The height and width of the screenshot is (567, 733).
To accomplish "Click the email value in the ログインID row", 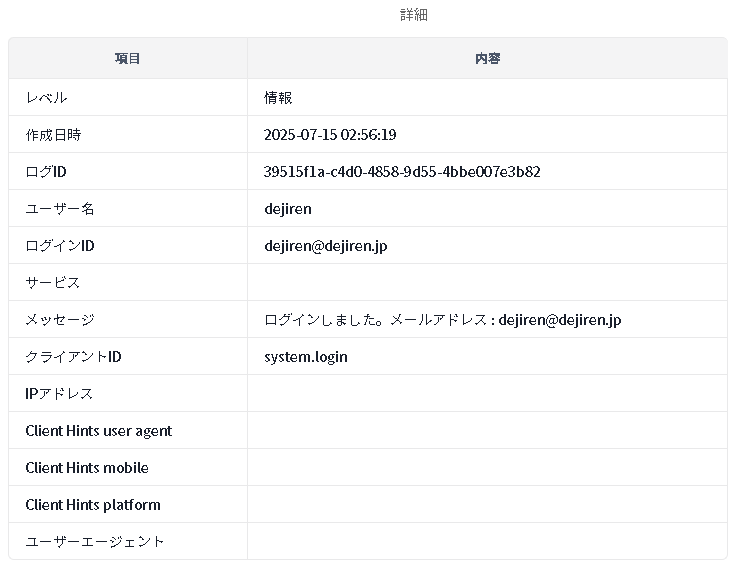I will pos(325,246).
